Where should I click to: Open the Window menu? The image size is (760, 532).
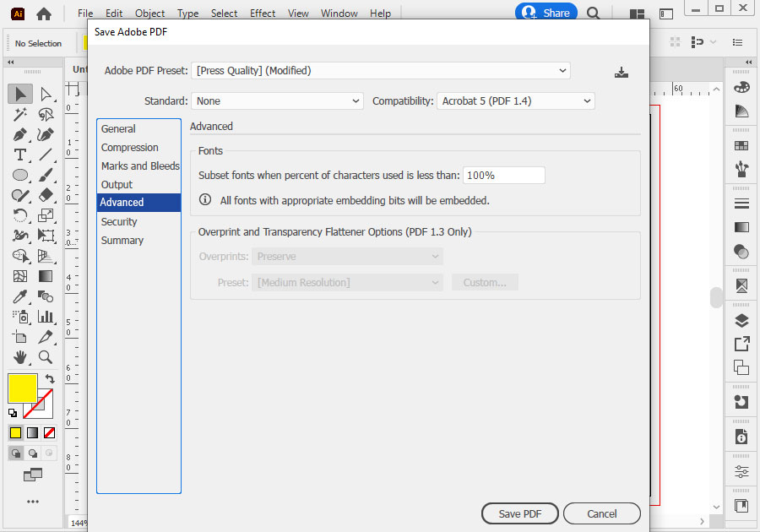pos(339,14)
